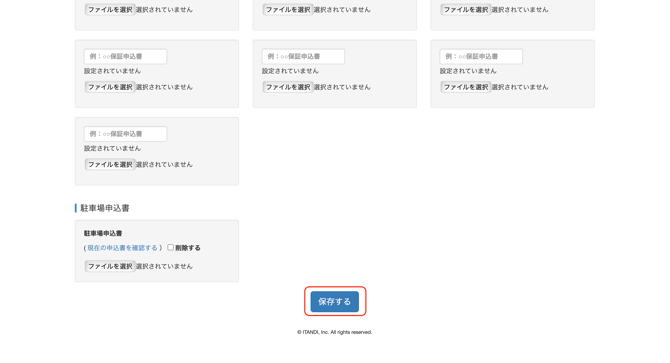Choose file in top-row middle card
Viewport: 670px width, 363px height.
[x=288, y=9]
